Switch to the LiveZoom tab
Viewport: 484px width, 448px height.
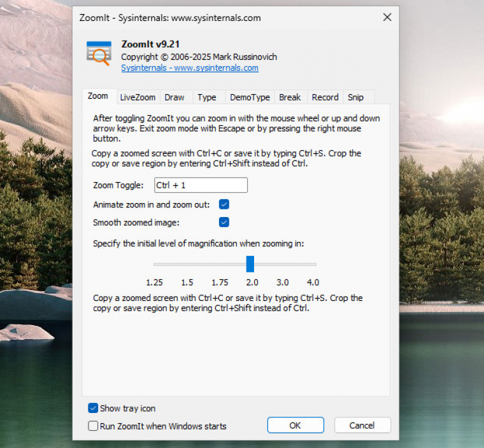point(138,97)
